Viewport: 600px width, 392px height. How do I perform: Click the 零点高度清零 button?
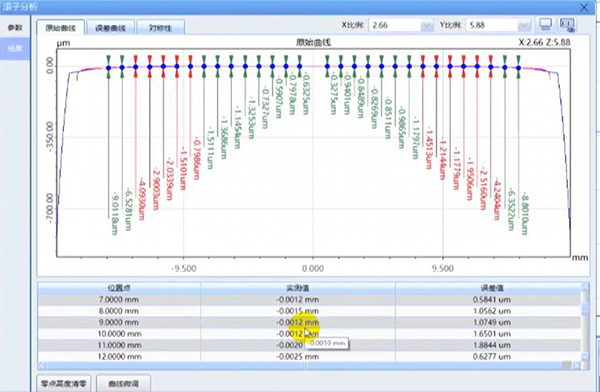pyautogui.click(x=64, y=383)
